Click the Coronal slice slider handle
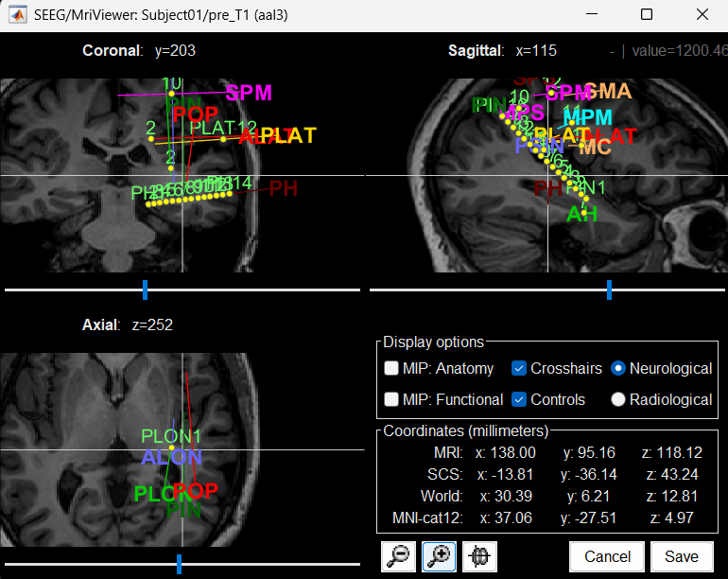728x579 pixels. pos(145,289)
